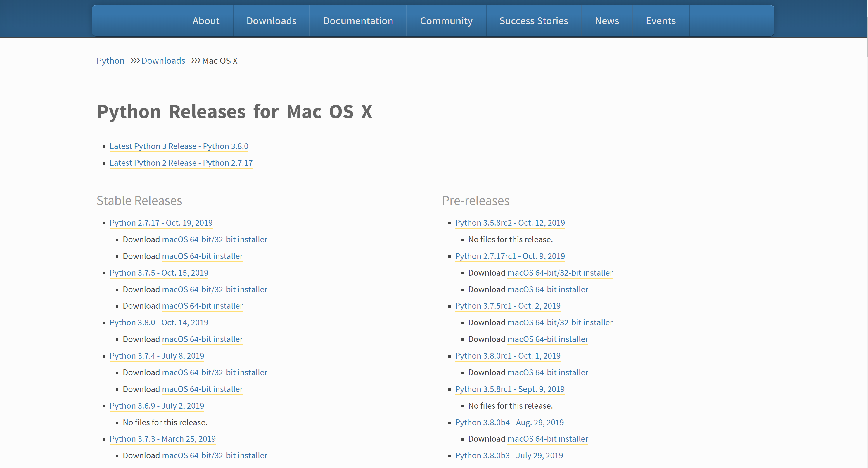This screenshot has width=868, height=468.
Task: Download Python 3.8.0 macOS 64-bit installer
Action: (202, 339)
